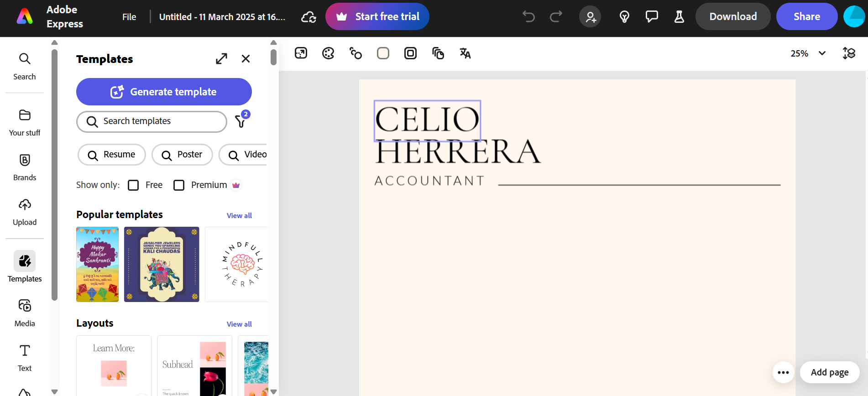Open the template filters icon
This screenshot has height=396, width=868.
point(241,121)
